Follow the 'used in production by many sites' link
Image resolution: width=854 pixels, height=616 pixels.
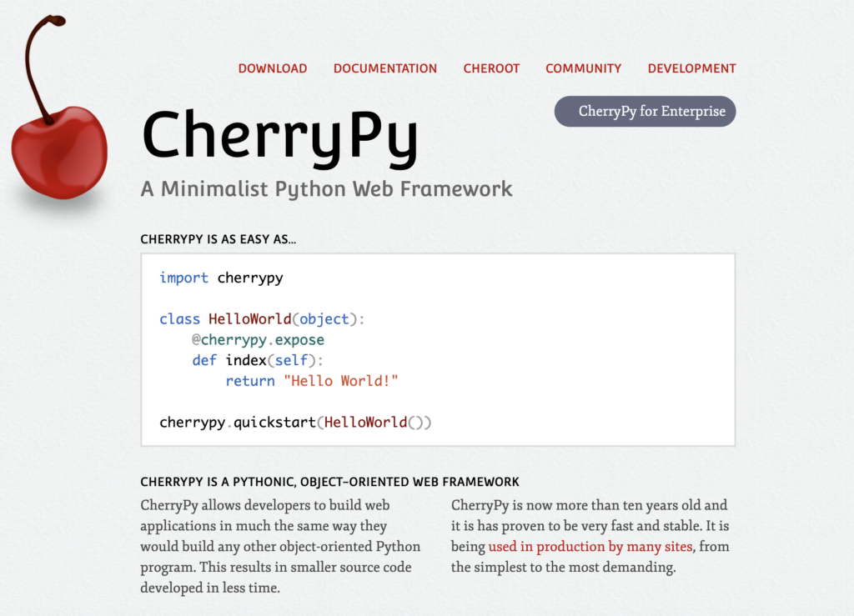[x=590, y=546]
